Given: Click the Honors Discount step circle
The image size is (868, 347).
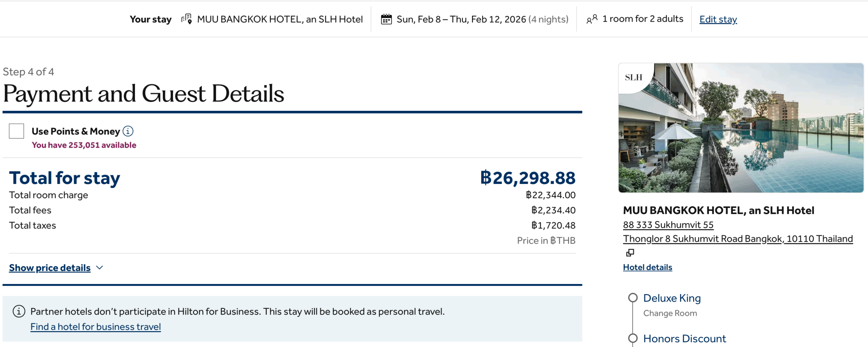Looking at the screenshot, I should [x=633, y=338].
